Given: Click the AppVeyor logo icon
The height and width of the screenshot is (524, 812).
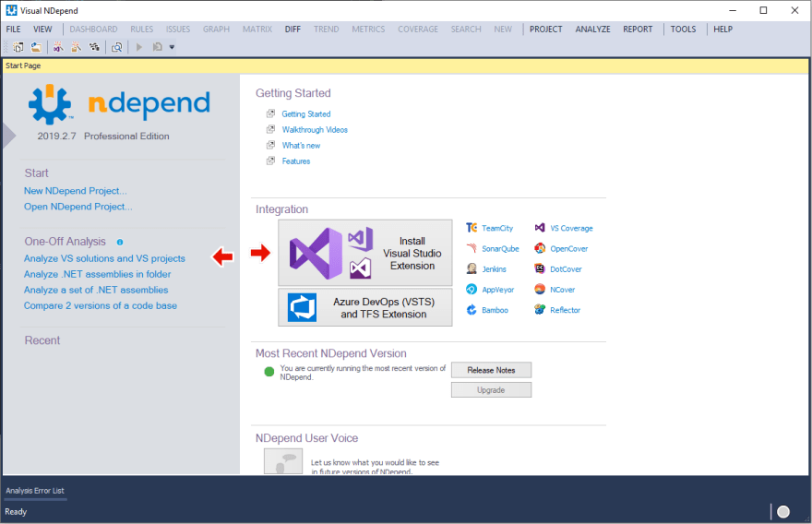Looking at the screenshot, I should tap(472, 290).
